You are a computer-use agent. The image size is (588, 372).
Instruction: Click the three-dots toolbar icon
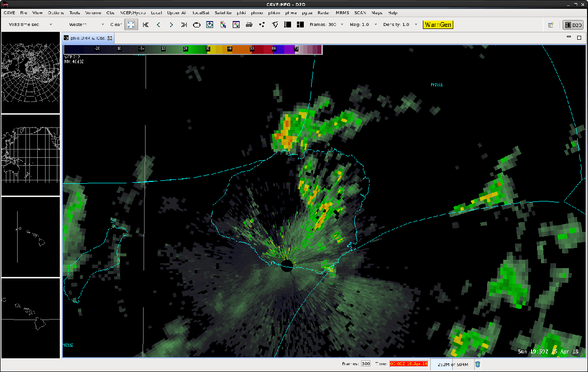pos(262,25)
